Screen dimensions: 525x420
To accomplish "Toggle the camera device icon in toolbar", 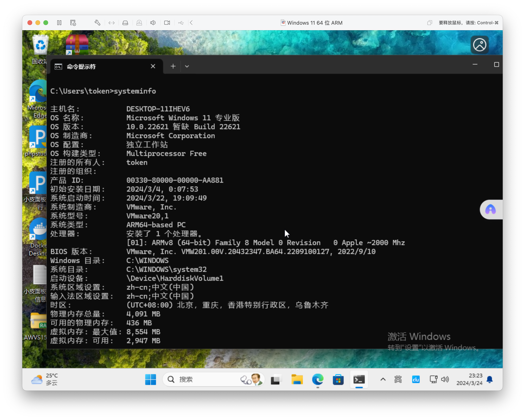I will (x=167, y=23).
